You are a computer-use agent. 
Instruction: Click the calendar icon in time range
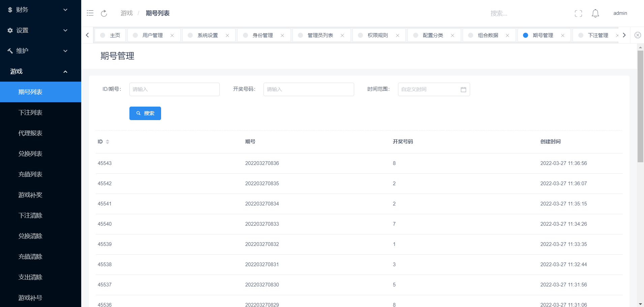coord(463,89)
